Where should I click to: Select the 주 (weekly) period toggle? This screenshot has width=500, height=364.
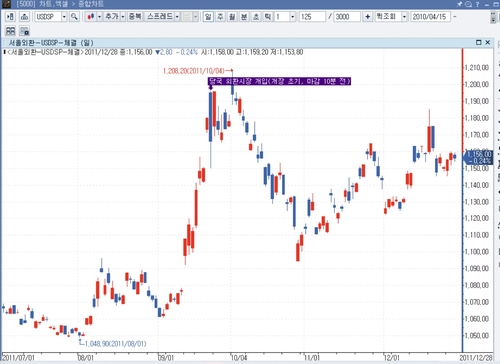[220, 17]
